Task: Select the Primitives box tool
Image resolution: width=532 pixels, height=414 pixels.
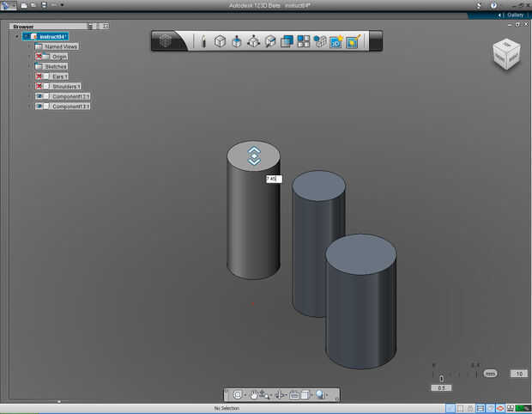Action: pos(220,41)
